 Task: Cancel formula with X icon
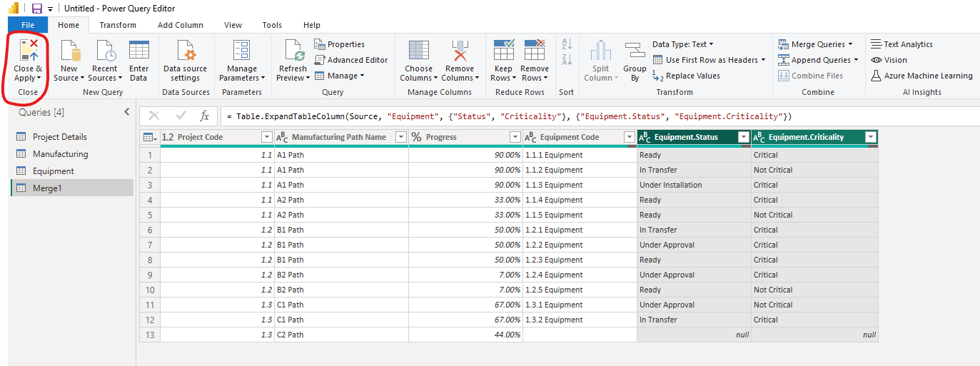(x=153, y=116)
